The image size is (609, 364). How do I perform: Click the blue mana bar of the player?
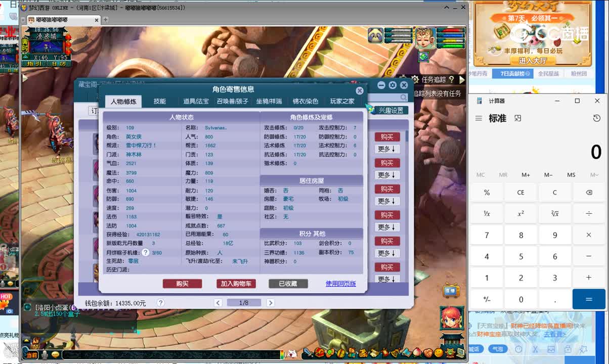tap(451, 35)
